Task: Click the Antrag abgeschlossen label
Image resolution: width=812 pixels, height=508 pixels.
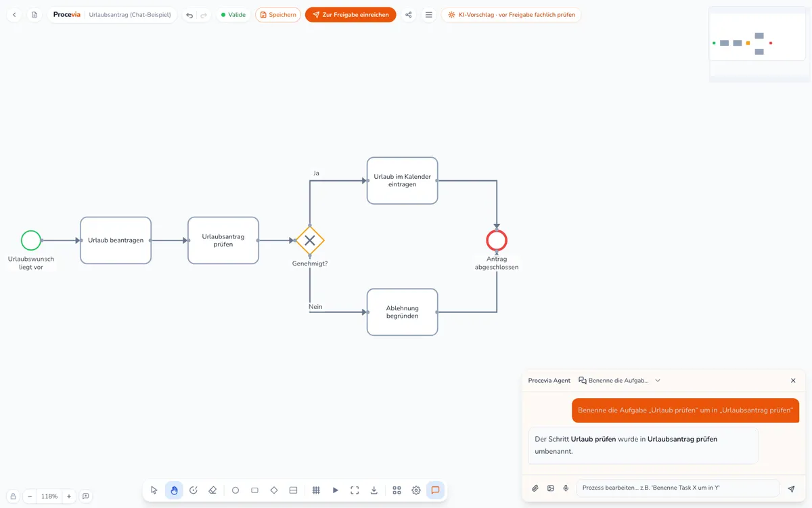Action: click(x=497, y=263)
